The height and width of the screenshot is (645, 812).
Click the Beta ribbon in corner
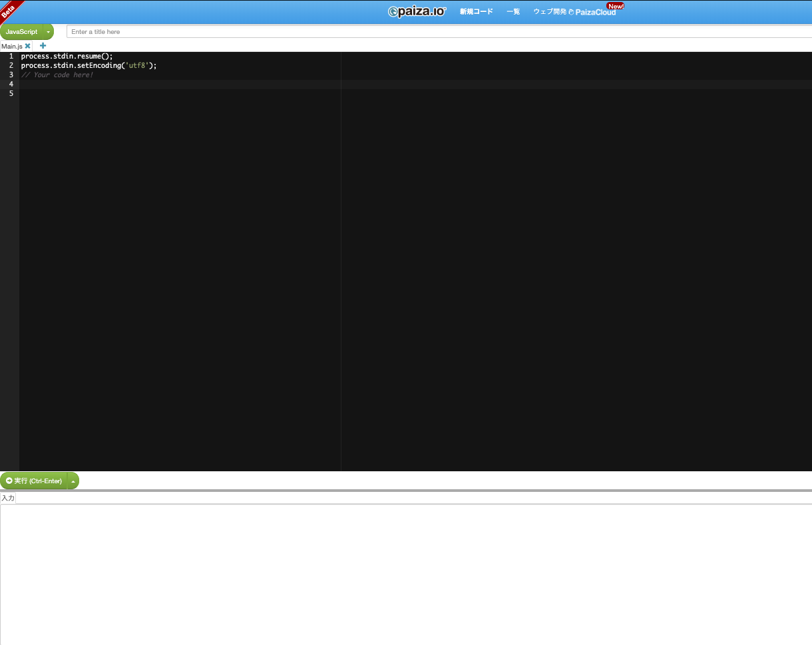pos(9,9)
